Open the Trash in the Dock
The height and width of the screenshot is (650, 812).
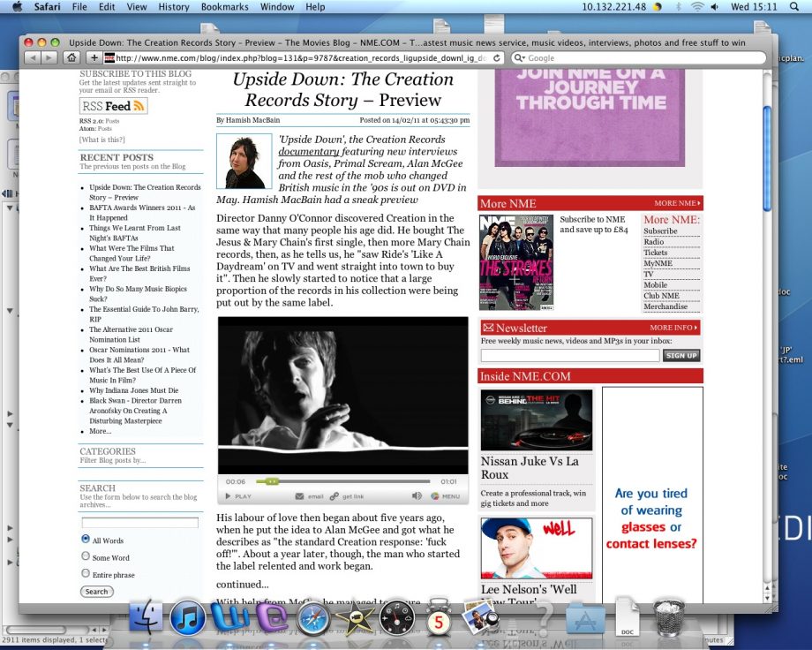(668, 616)
